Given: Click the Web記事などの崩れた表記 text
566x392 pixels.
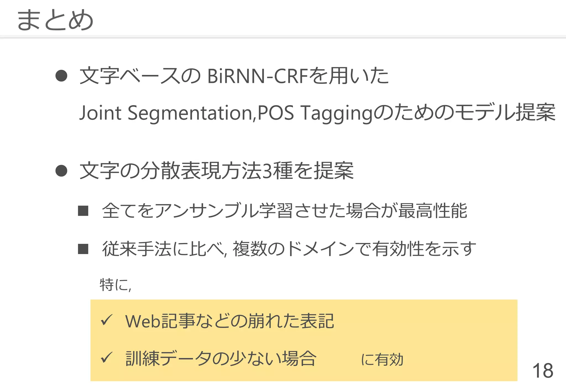Looking at the screenshot, I should coord(229,321).
